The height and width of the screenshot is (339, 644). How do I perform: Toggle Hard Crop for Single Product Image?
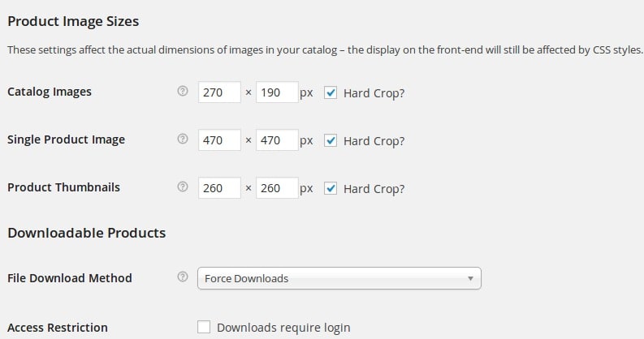[331, 140]
